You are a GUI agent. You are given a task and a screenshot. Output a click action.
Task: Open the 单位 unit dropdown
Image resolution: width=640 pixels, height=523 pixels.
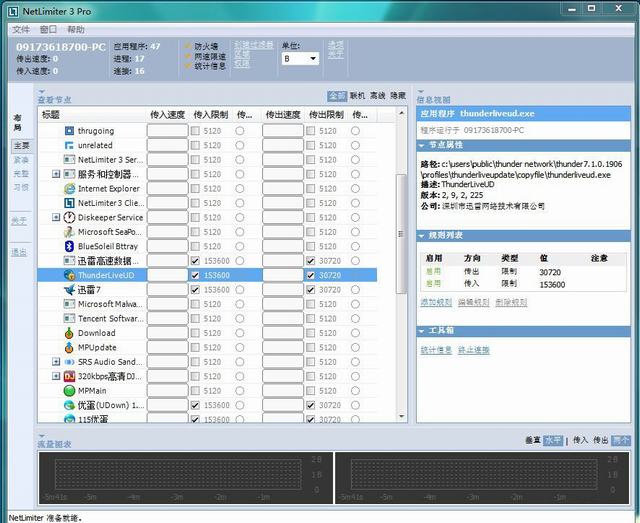300,59
